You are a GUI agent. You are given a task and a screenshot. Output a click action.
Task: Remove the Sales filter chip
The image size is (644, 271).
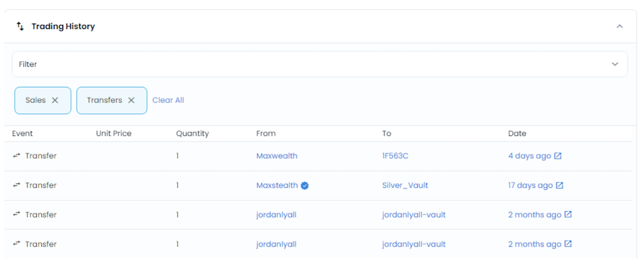tap(55, 100)
